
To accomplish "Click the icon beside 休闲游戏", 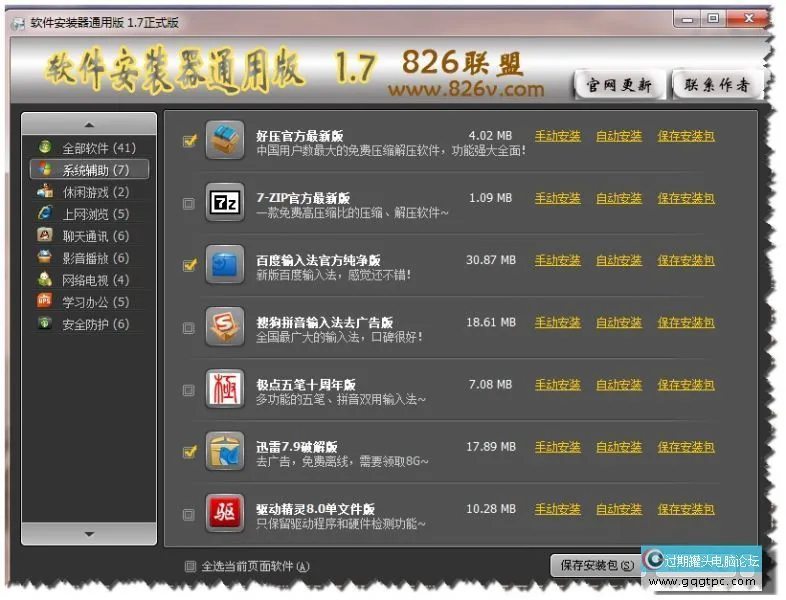I will pos(45,191).
